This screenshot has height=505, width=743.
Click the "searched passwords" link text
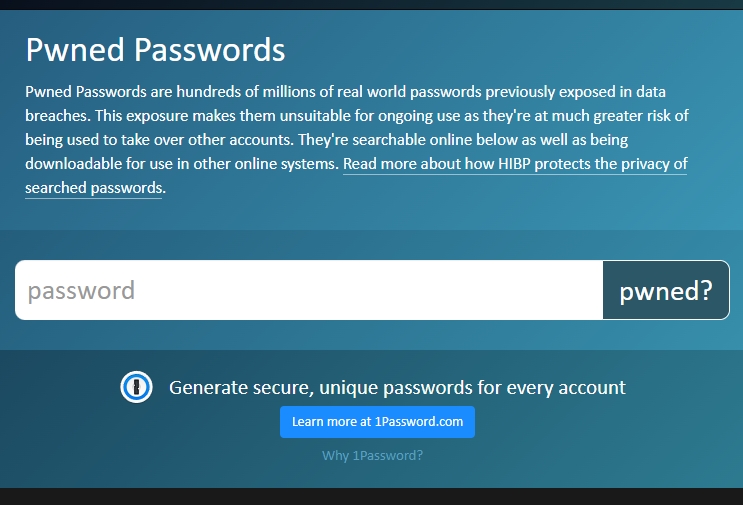(93, 188)
